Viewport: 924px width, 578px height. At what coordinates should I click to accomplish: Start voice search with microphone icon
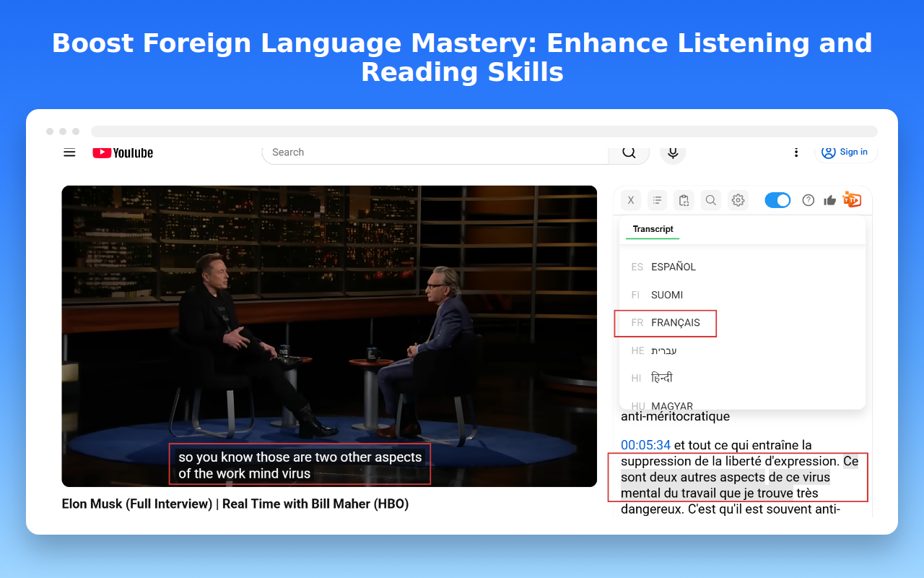pyautogui.click(x=673, y=152)
